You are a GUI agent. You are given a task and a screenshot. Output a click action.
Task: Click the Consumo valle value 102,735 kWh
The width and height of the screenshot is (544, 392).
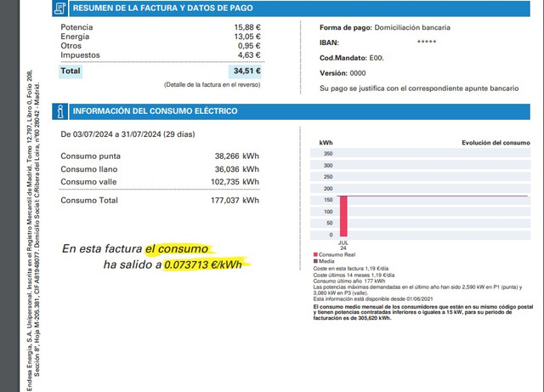coord(235,182)
